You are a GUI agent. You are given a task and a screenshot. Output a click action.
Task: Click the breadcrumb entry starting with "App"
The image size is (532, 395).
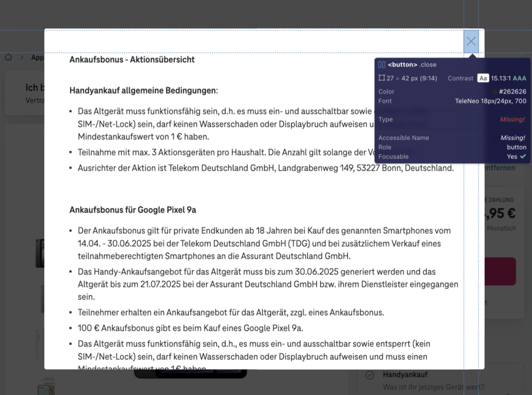coord(37,57)
